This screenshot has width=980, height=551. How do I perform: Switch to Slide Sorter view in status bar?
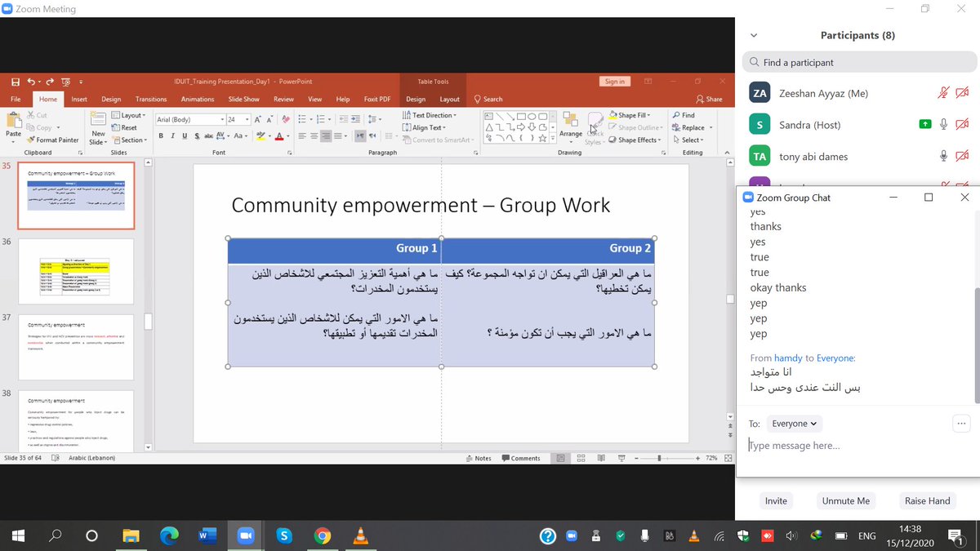(580, 458)
